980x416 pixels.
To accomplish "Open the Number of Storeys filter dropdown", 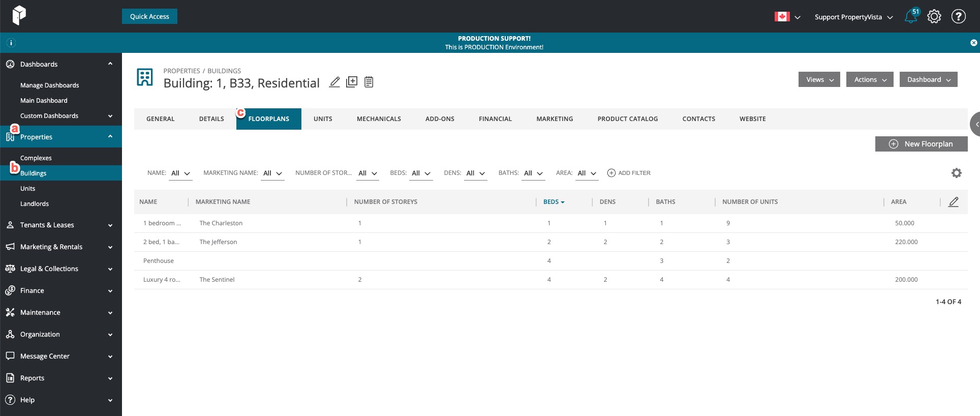I will coord(367,173).
